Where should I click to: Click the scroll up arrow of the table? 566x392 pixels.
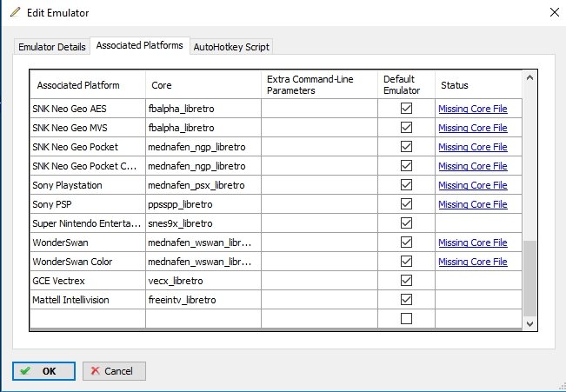[529, 77]
